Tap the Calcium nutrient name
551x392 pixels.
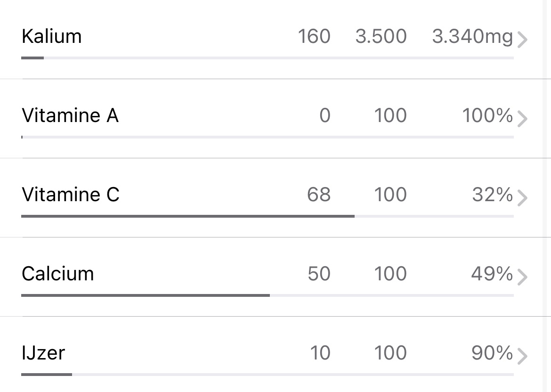[x=58, y=274]
